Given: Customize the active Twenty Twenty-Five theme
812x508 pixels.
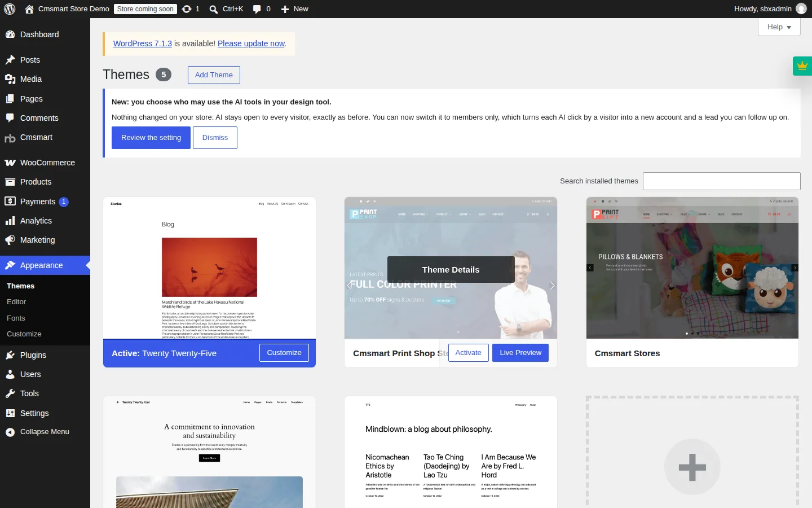Looking at the screenshot, I should (284, 353).
